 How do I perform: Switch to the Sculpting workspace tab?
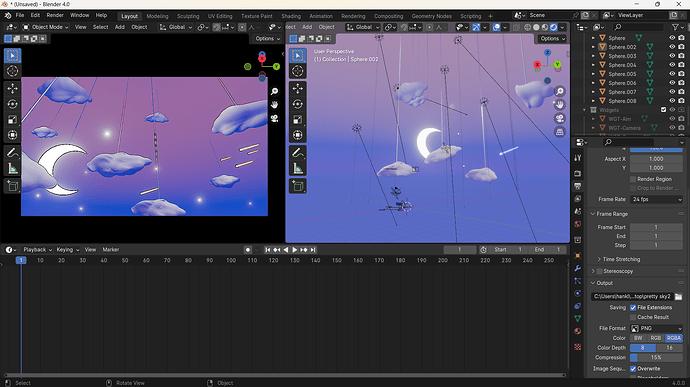pos(188,16)
